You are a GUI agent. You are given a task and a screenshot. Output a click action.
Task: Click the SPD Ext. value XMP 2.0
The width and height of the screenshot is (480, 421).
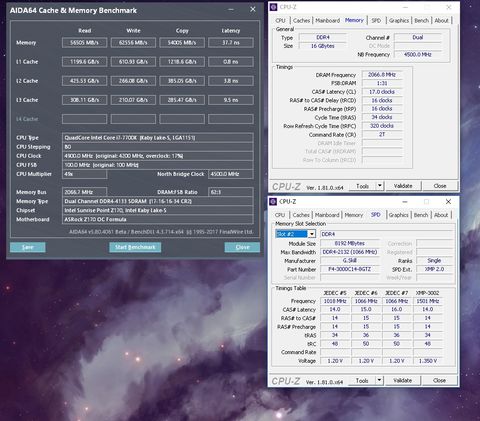coord(434,269)
